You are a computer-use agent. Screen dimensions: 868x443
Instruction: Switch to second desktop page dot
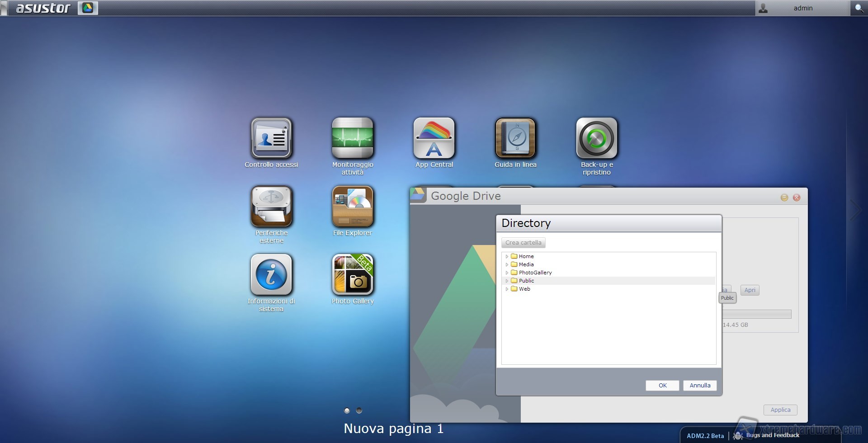(x=359, y=410)
